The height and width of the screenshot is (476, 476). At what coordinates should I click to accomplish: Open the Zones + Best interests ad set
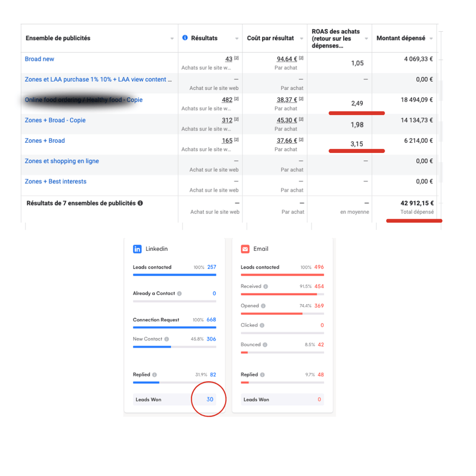(56, 181)
